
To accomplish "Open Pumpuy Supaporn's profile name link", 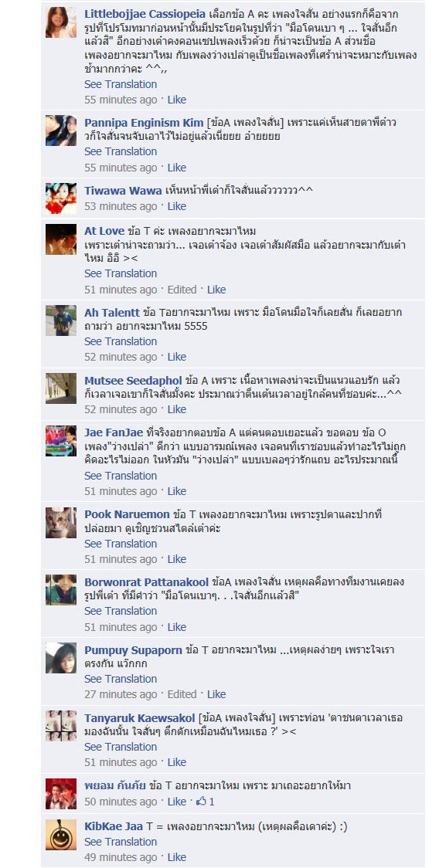I will coord(133,650).
